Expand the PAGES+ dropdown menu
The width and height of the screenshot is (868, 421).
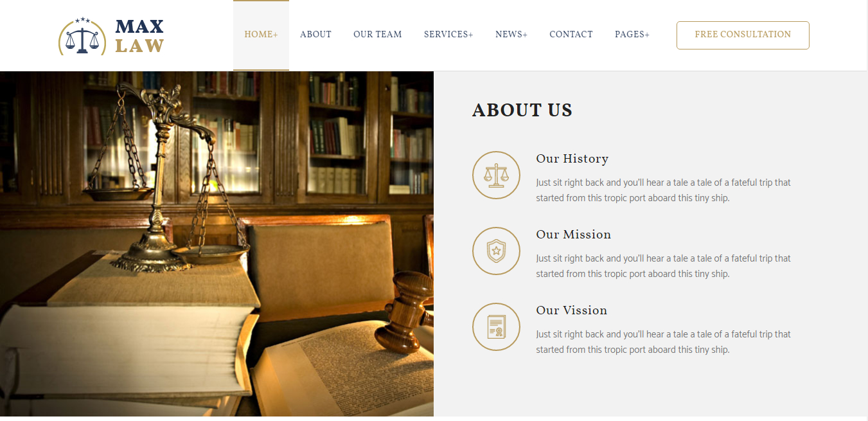point(632,35)
